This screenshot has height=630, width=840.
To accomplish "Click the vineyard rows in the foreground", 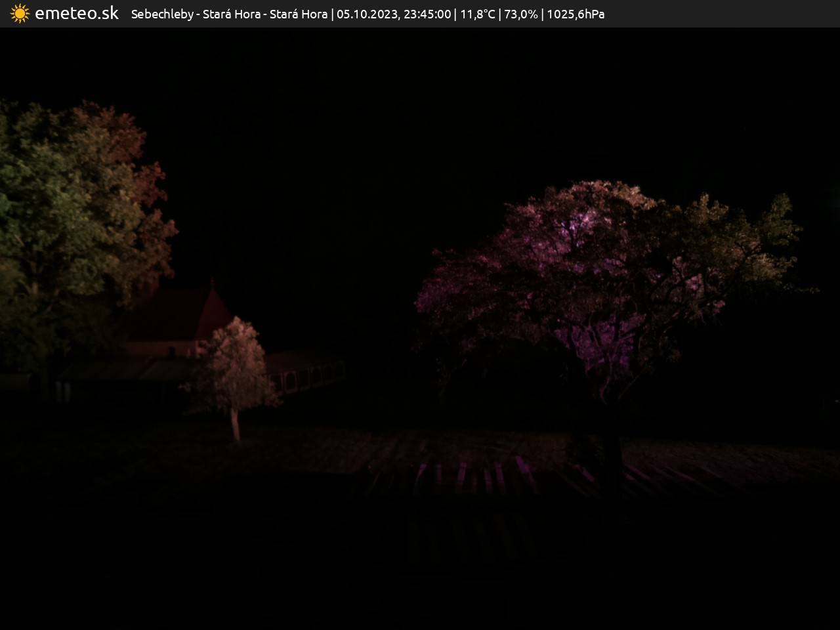I will 472,472.
